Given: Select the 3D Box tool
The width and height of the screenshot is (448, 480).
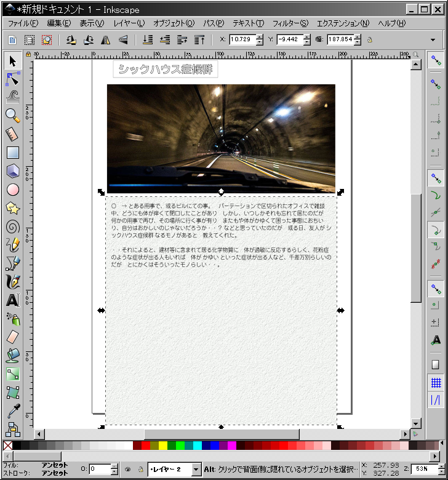Looking at the screenshot, I should click(12, 171).
